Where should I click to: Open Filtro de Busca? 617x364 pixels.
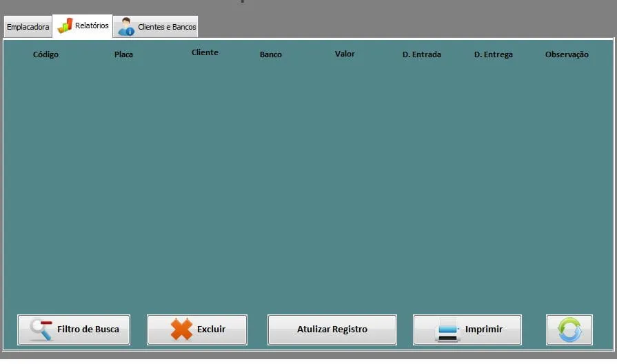[74, 330]
